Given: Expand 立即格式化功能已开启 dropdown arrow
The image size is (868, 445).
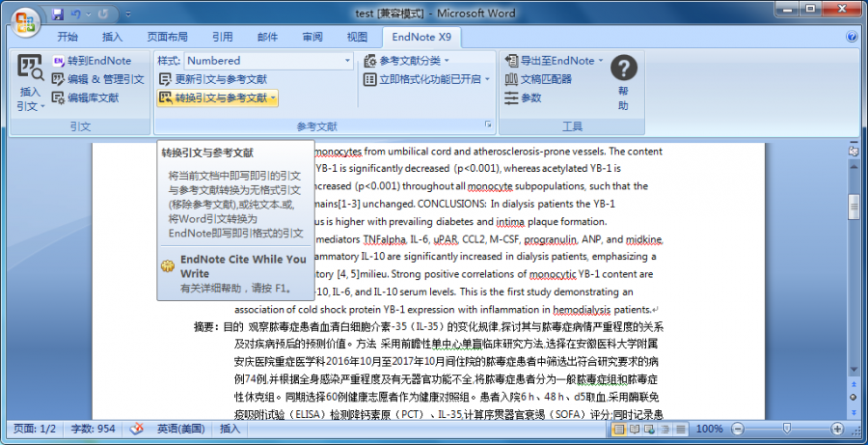Looking at the screenshot, I should [x=487, y=79].
